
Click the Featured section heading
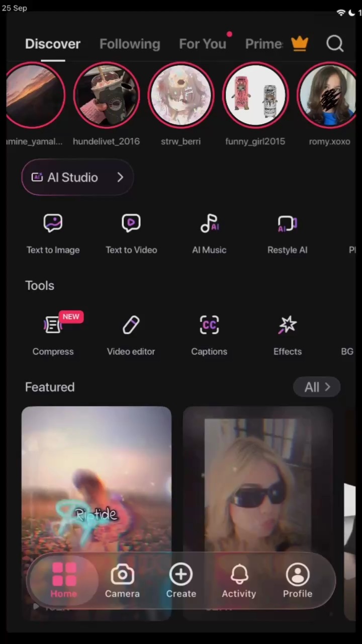(50, 387)
